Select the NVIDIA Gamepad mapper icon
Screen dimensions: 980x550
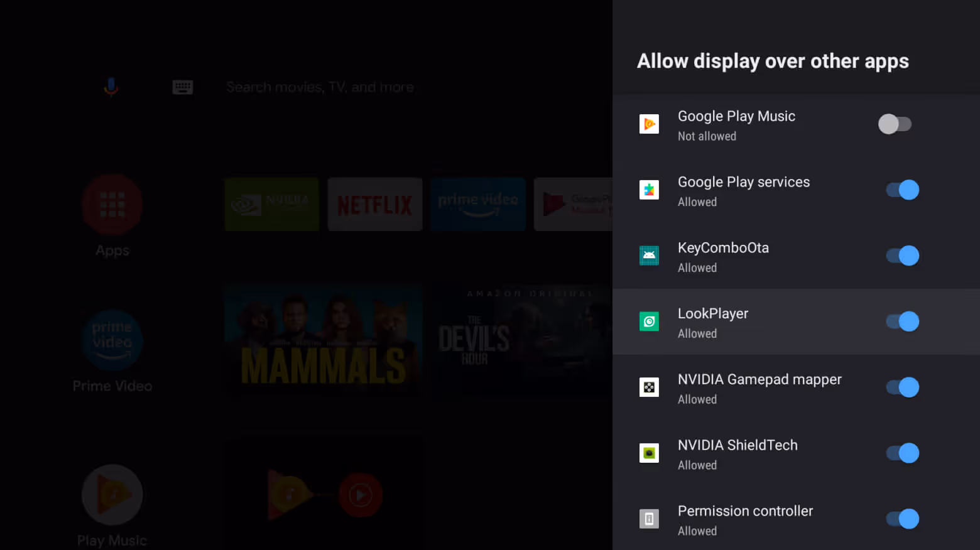[649, 387]
